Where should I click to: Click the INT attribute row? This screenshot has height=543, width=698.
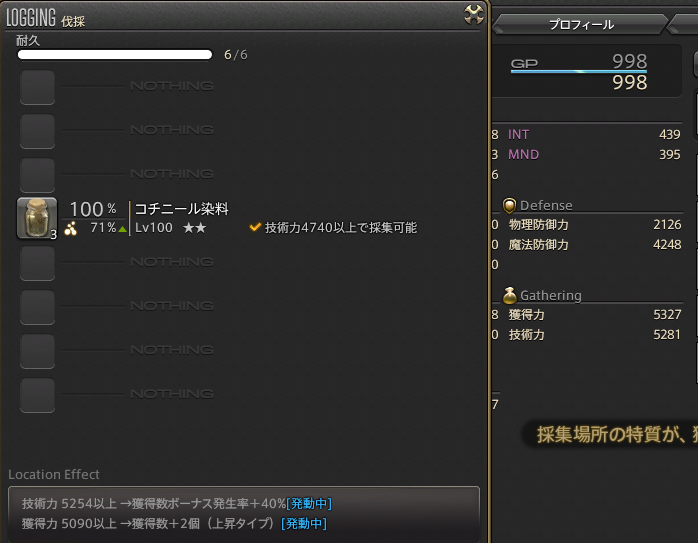point(594,134)
